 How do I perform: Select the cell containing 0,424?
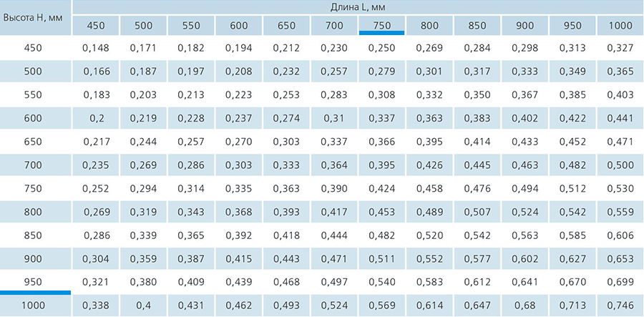point(382,188)
